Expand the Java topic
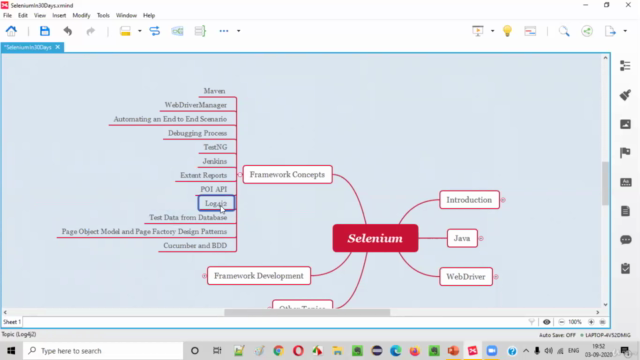Screen dimensions: 640x360 481,238
